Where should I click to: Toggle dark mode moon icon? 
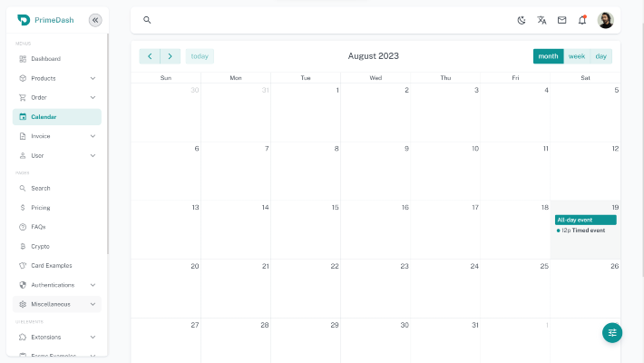522,20
